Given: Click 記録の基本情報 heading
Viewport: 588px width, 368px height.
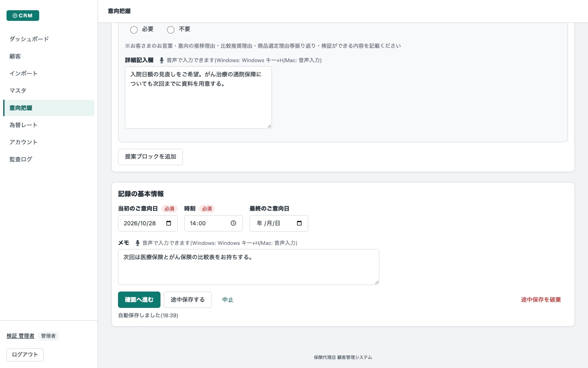Looking at the screenshot, I should (x=141, y=194).
